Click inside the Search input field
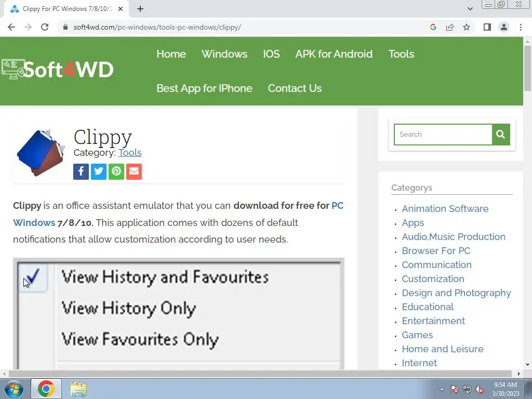This screenshot has height=399, width=532. point(443,135)
